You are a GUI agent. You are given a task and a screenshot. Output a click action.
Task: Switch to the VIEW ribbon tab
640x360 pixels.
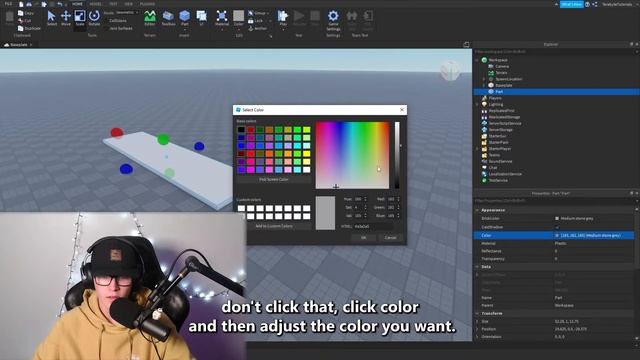pos(129,4)
